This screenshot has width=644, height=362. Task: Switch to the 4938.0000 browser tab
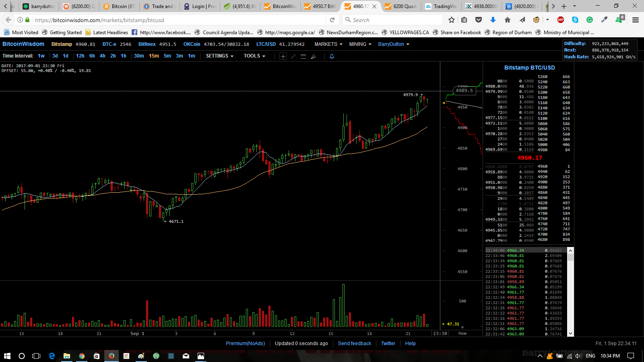click(x=482, y=6)
